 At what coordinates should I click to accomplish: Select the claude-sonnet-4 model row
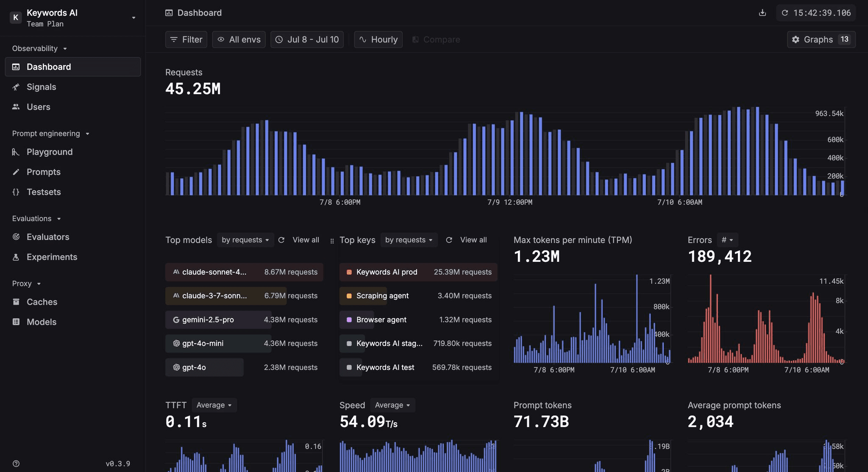tap(244, 272)
